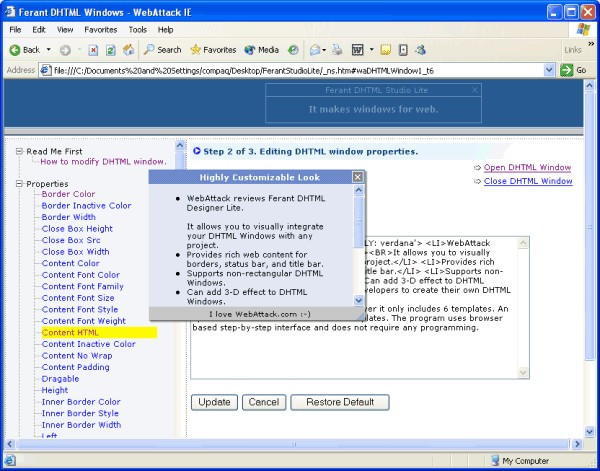The height and width of the screenshot is (471, 600).
Task: Select Content Font Style property
Action: 80,309
